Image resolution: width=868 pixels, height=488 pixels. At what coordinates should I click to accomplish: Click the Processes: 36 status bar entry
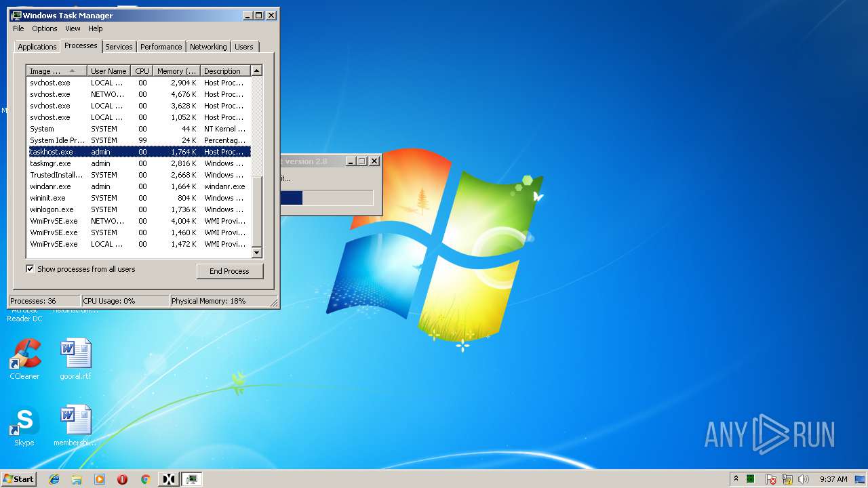(x=45, y=301)
